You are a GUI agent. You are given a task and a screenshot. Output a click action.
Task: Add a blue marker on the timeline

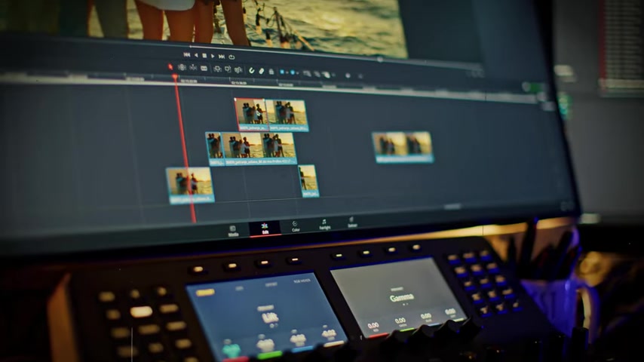pos(293,72)
